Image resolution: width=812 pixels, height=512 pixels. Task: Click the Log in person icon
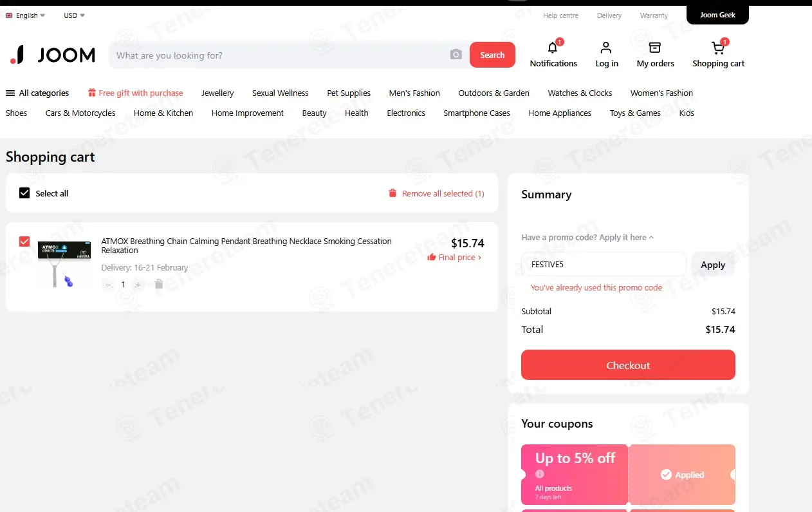(606, 48)
